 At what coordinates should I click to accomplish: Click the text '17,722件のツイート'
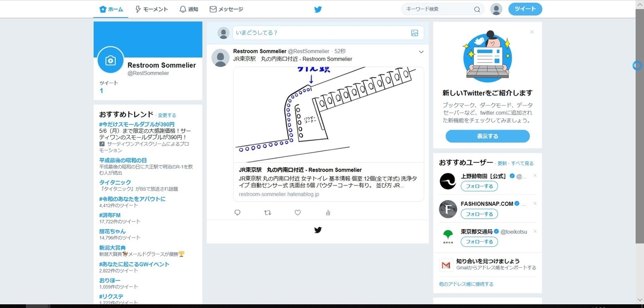click(119, 221)
